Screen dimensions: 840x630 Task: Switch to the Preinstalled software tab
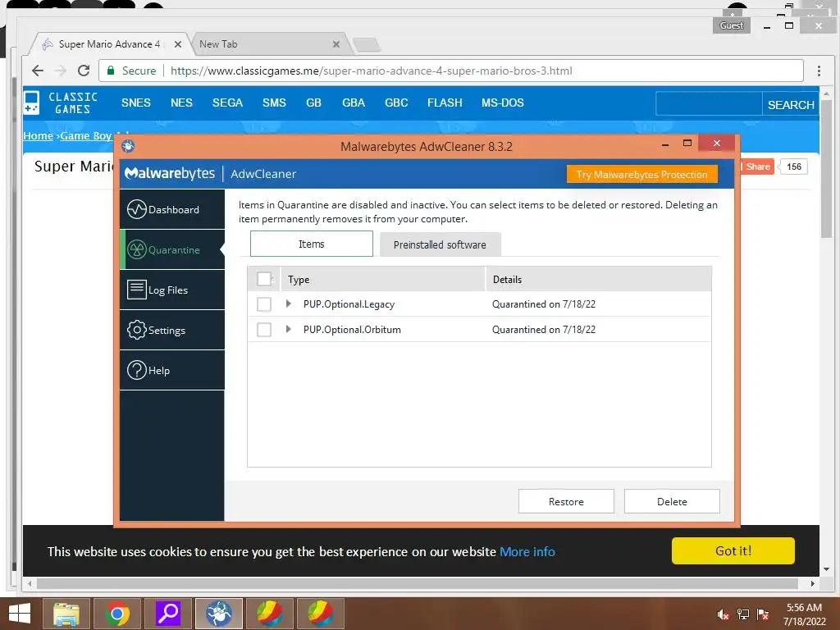(x=441, y=244)
